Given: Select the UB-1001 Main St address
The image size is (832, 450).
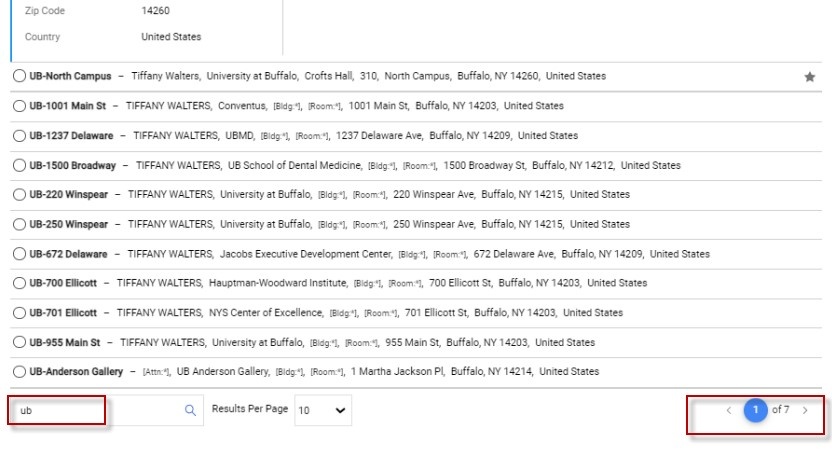Looking at the screenshot, I should click(x=20, y=106).
